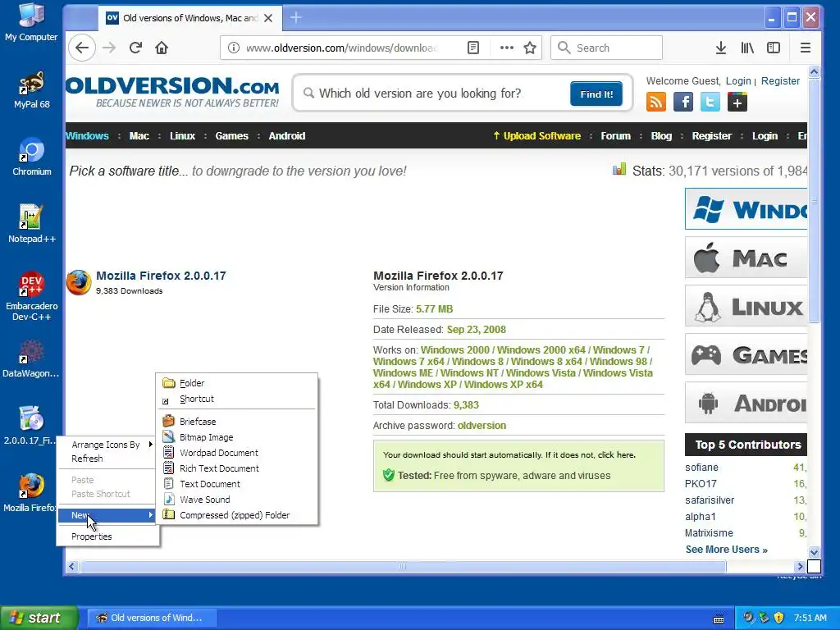Open the Windows category banner
840x630 pixels.
[x=746, y=209]
